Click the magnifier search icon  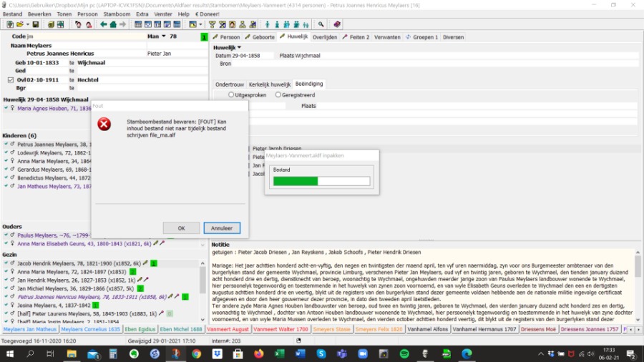pos(321,24)
